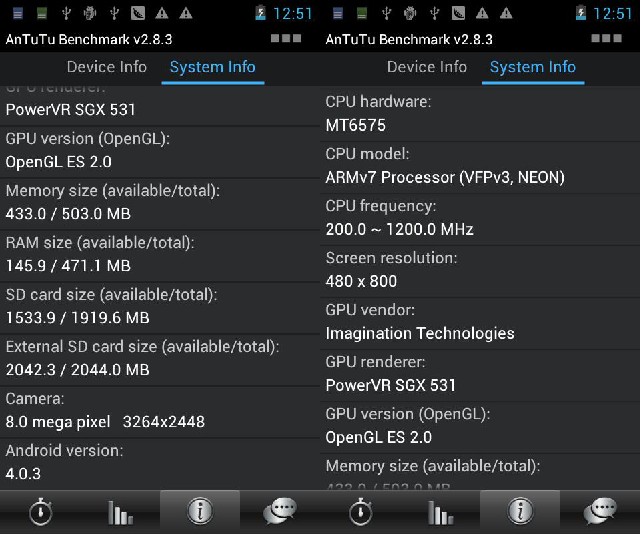The height and width of the screenshot is (535, 641).
Task: Select OpenGL ES 2.0 in right screenshot
Action: click(x=379, y=437)
